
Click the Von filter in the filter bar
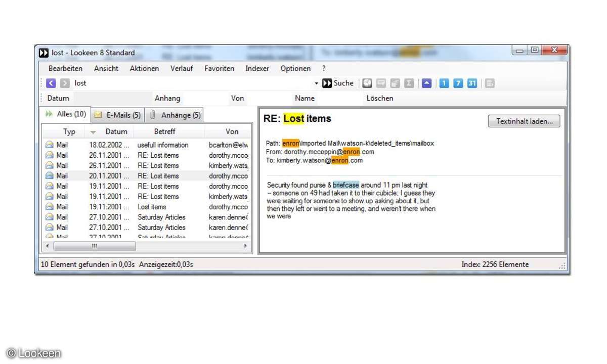(x=237, y=98)
